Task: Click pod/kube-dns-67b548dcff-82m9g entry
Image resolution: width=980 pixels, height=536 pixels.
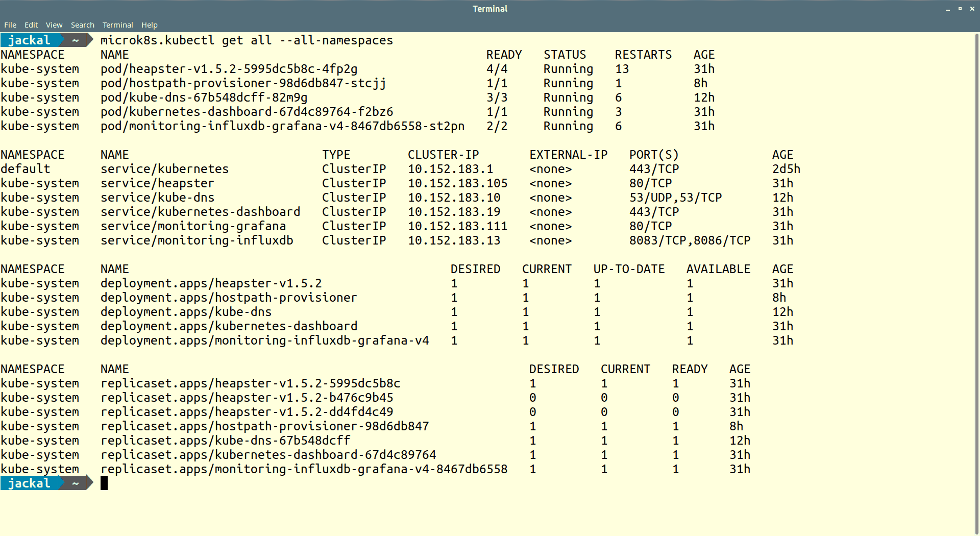Action: click(204, 98)
